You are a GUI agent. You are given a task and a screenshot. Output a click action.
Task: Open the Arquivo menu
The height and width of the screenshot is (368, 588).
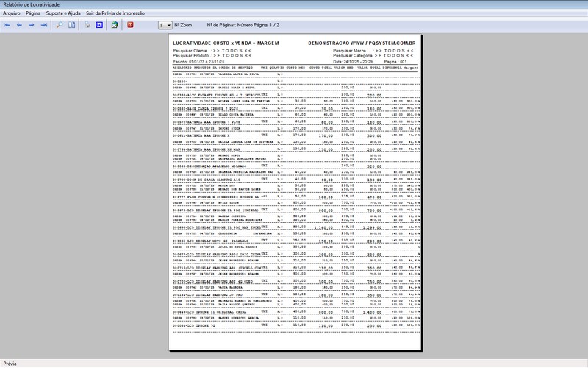pyautogui.click(x=12, y=13)
